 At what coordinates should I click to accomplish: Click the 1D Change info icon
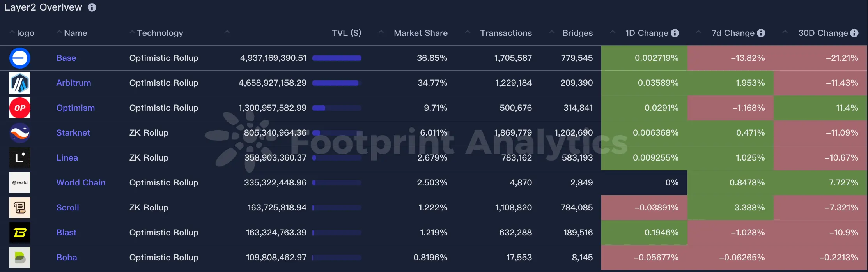click(675, 33)
